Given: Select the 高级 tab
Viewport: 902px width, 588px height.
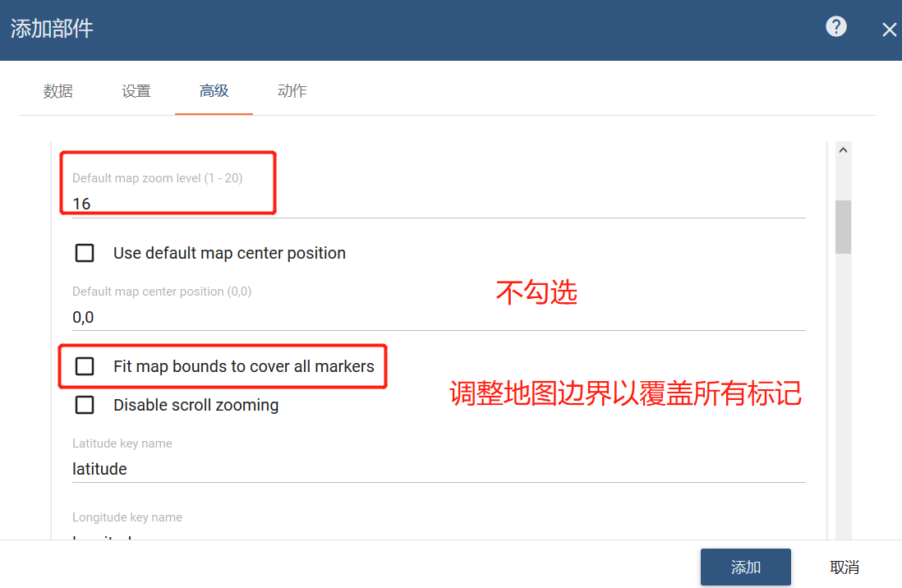Looking at the screenshot, I should click(214, 91).
